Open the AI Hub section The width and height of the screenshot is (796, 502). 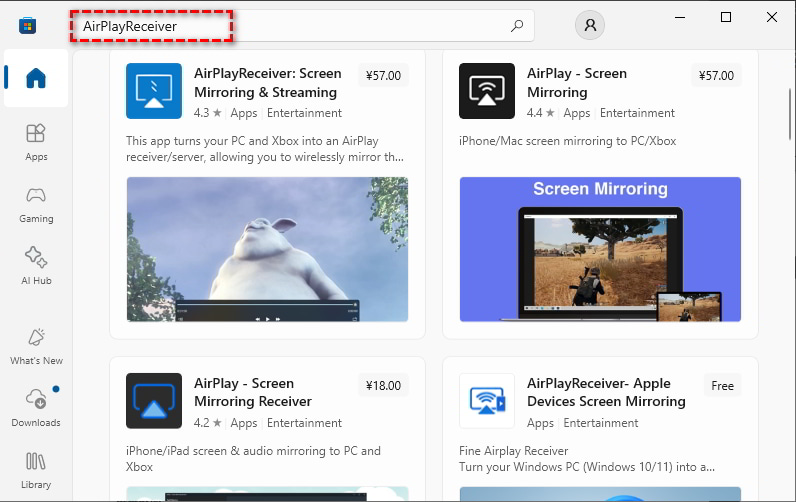click(36, 266)
